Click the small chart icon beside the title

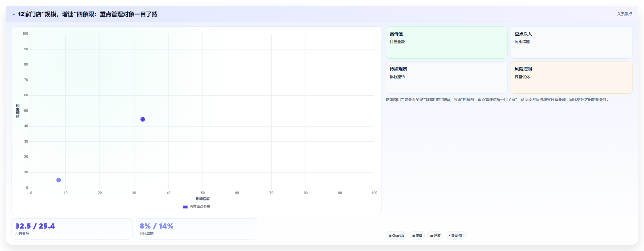tap(14, 14)
